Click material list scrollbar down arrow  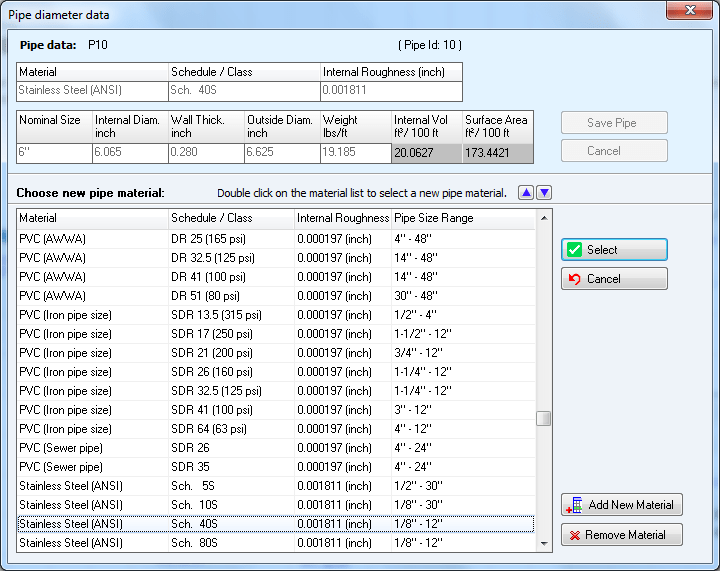(544, 544)
